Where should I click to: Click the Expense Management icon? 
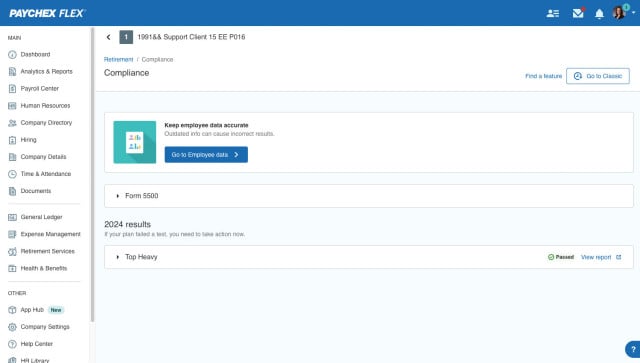(x=12, y=234)
